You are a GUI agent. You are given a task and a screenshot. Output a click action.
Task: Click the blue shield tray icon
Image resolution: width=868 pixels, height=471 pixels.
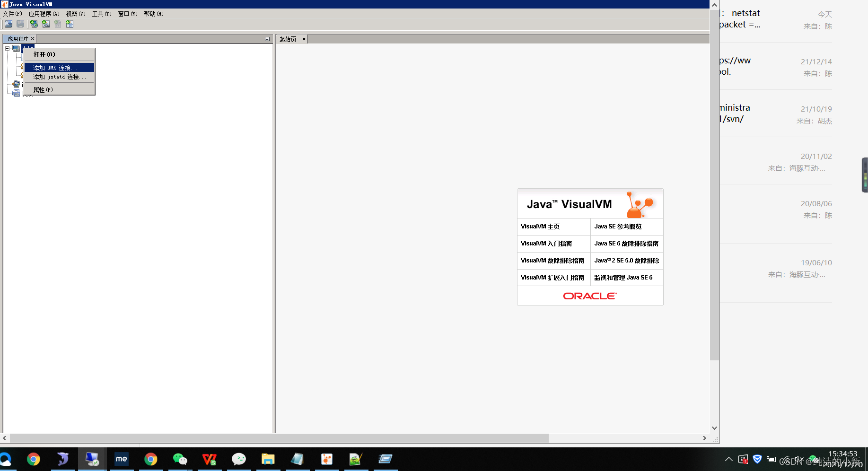(757, 459)
